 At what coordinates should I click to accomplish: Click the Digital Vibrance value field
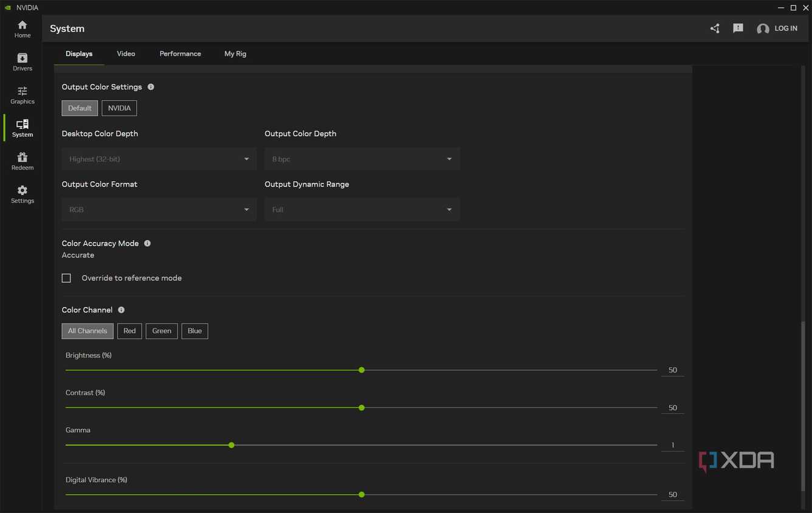[x=673, y=495]
